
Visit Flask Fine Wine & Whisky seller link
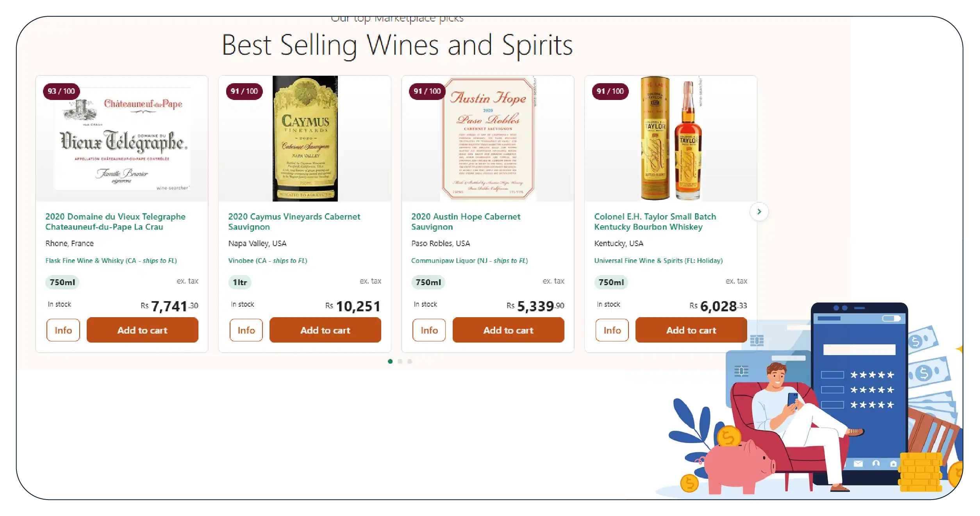tap(111, 261)
